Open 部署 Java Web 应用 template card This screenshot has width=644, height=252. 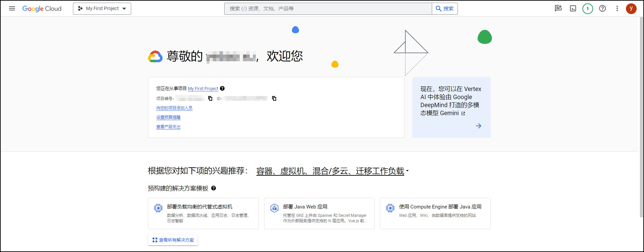tap(319, 214)
